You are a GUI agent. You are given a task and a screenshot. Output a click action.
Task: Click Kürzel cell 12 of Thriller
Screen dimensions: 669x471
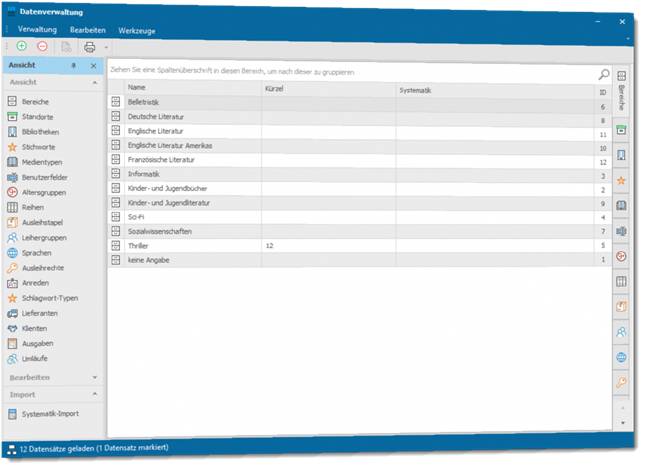(329, 246)
